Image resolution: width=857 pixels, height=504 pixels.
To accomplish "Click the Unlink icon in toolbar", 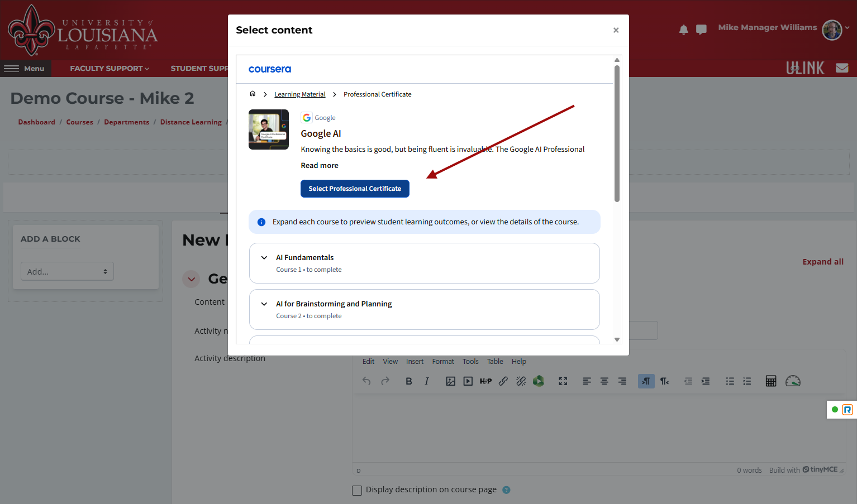I will (x=521, y=381).
